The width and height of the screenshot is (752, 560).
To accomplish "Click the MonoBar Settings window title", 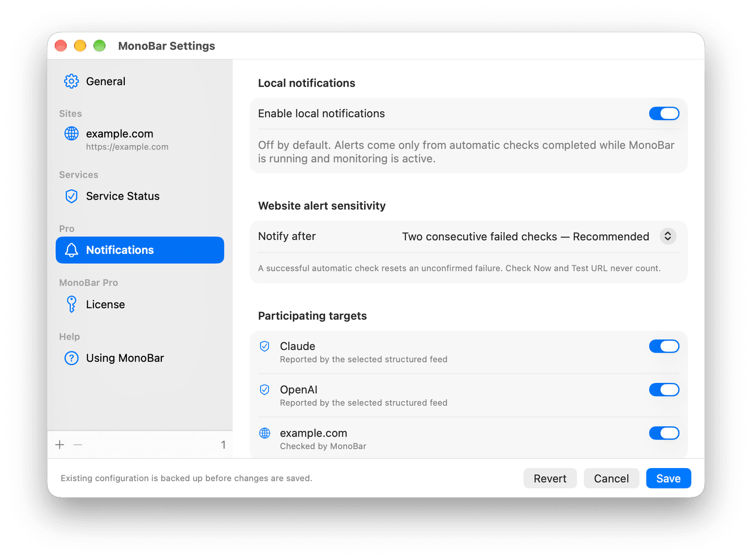I will click(x=167, y=46).
